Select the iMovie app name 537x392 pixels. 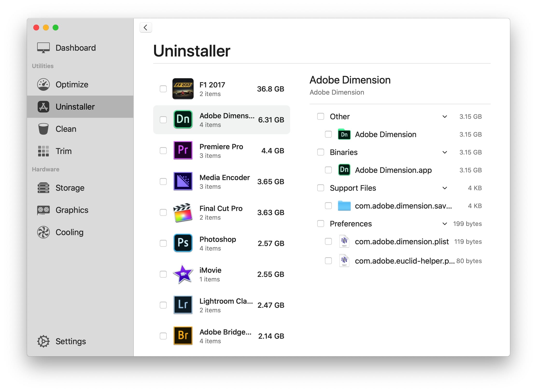coord(210,270)
